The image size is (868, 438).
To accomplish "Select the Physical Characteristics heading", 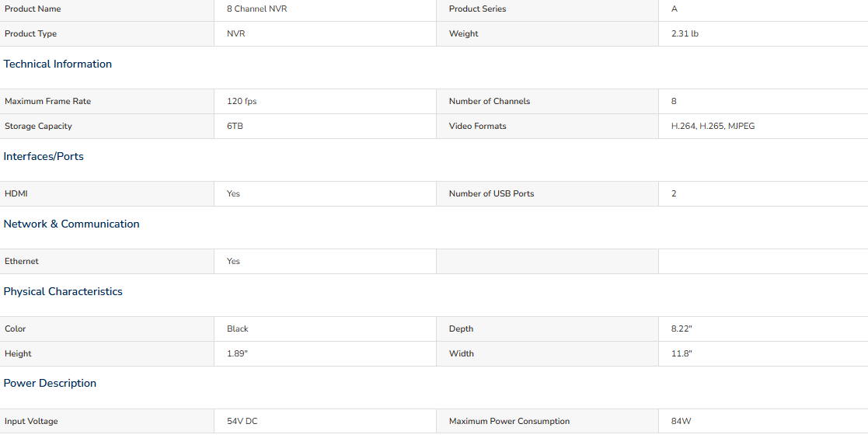I will [x=63, y=291].
